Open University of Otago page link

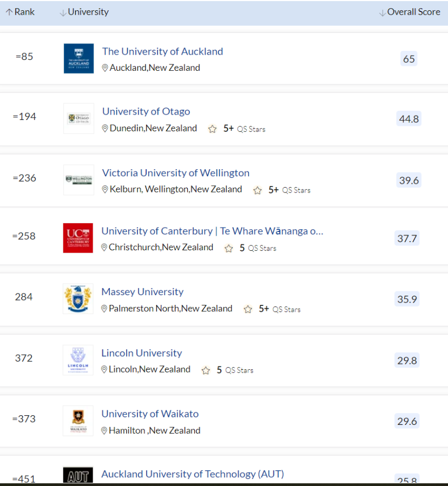click(x=146, y=111)
